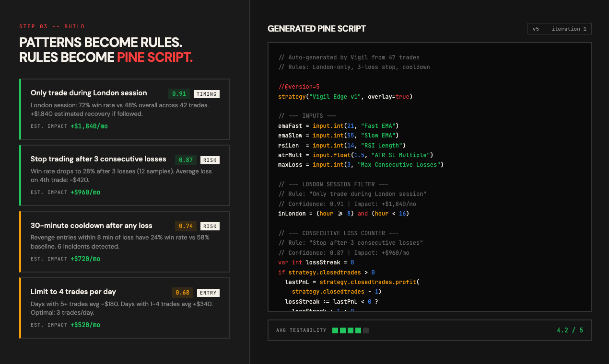The width and height of the screenshot is (609, 364).
Task: Select the RISK tag on cooldown rule
Action: pos(210,226)
